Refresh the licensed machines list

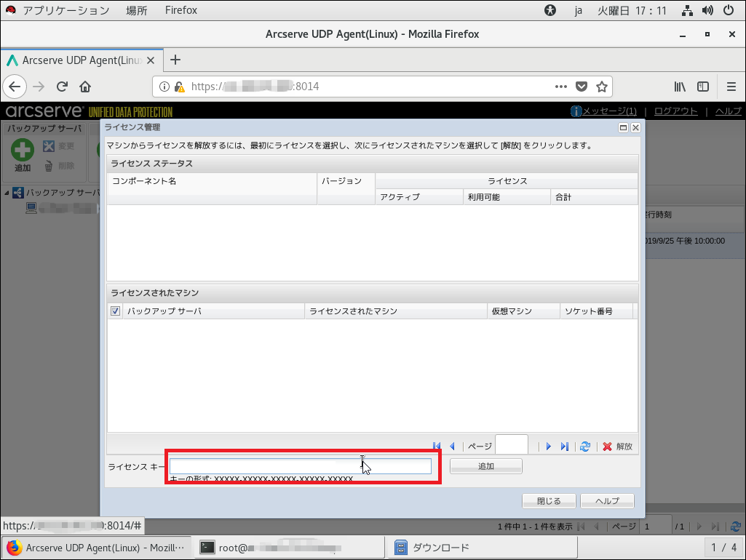[x=585, y=447]
